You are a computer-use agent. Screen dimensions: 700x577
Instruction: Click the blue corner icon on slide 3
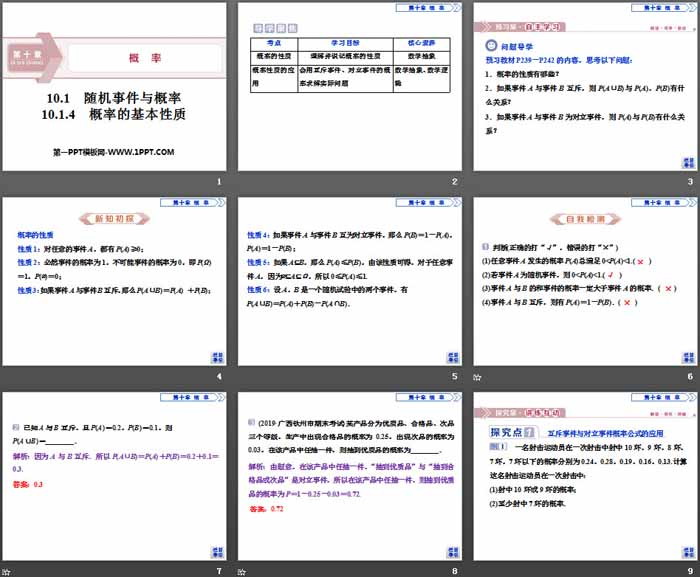(x=688, y=163)
